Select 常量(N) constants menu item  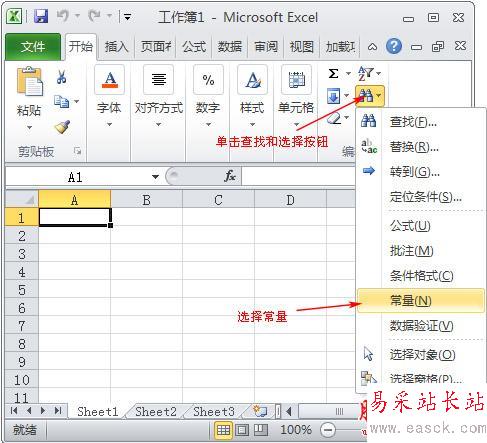point(421,301)
